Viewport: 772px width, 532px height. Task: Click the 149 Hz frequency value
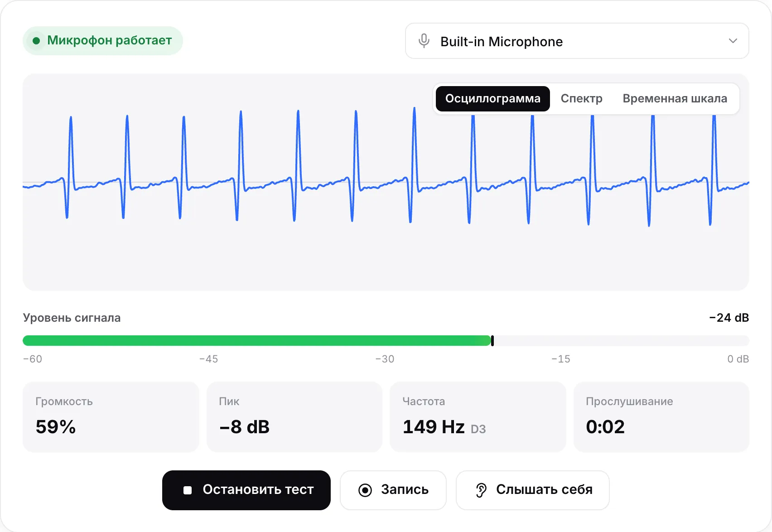pyautogui.click(x=434, y=427)
